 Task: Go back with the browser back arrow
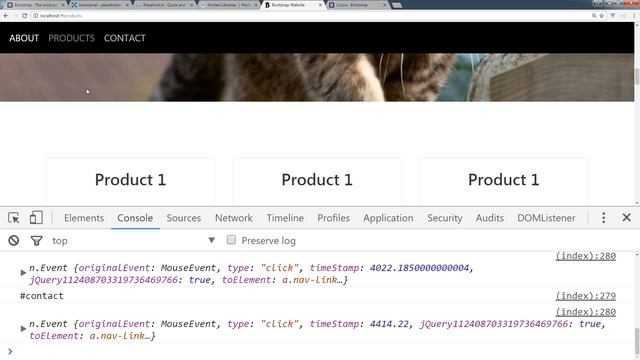tap(6, 16)
